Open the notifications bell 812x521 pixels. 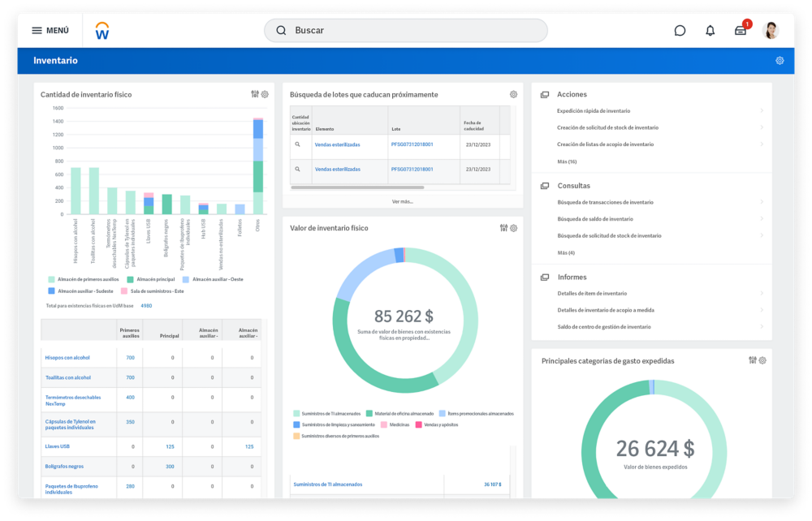click(710, 31)
